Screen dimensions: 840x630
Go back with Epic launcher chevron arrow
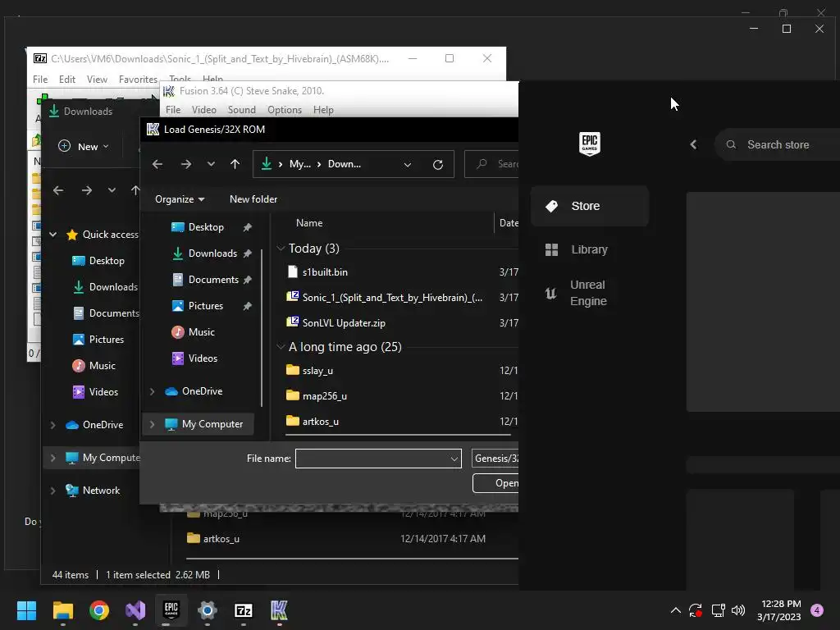click(x=694, y=144)
